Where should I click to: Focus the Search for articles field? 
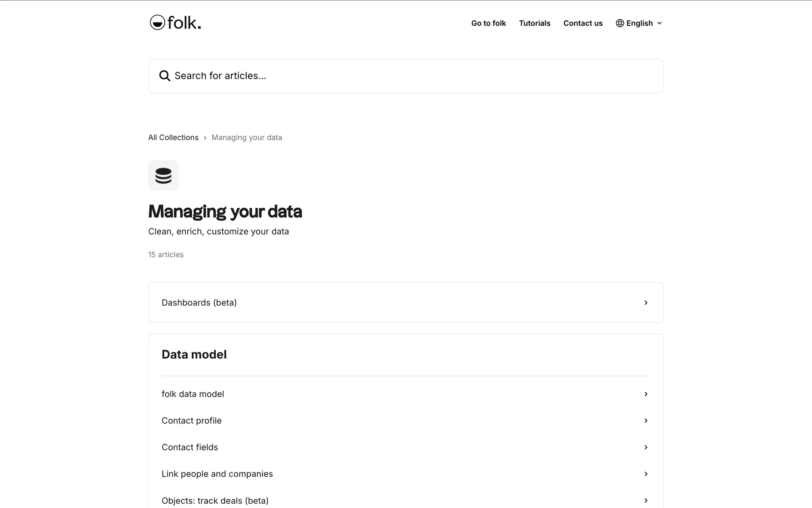406,76
